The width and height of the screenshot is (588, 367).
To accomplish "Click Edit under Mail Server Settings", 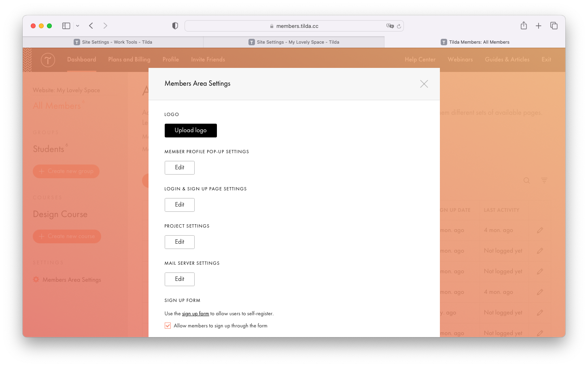I will click(179, 279).
